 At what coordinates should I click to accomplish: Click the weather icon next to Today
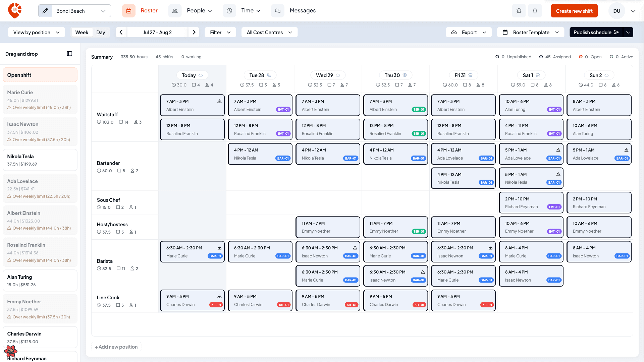point(201,75)
